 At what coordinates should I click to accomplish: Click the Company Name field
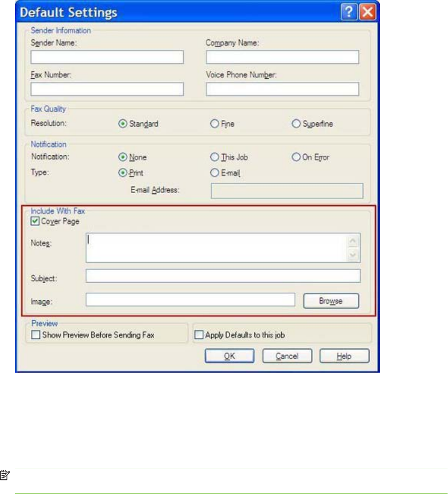click(283, 57)
